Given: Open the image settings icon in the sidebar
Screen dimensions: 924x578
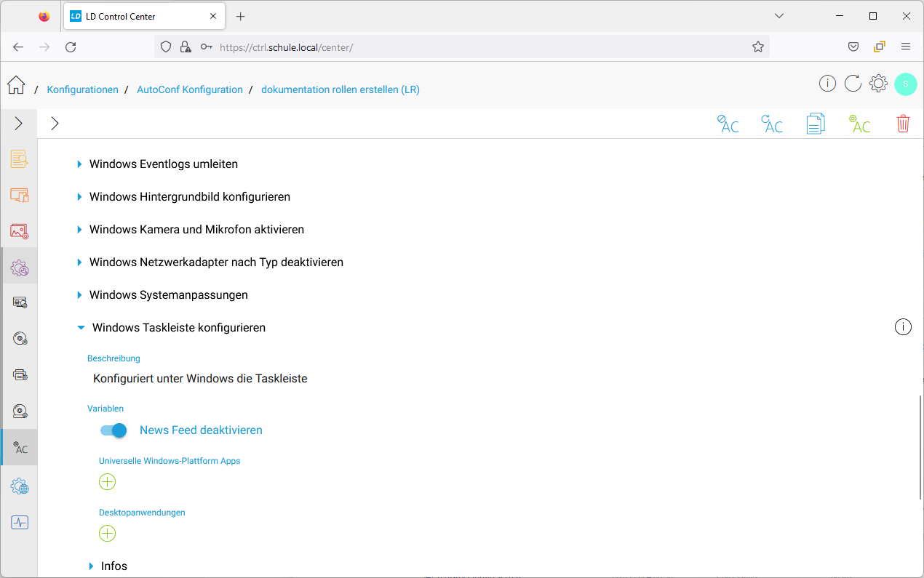Looking at the screenshot, I should 19,231.
